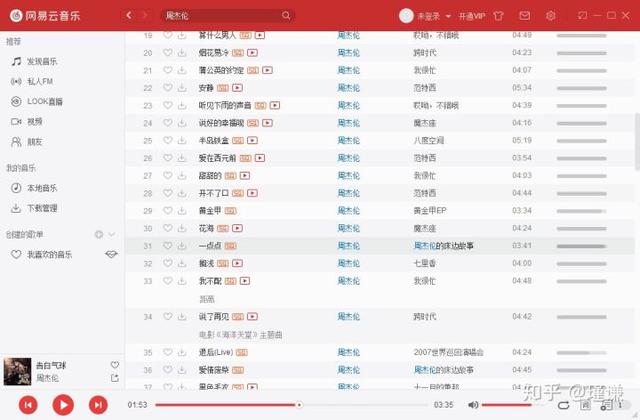640x420 pixels.
Task: Download song 半岛铁盒
Action: tap(182, 140)
